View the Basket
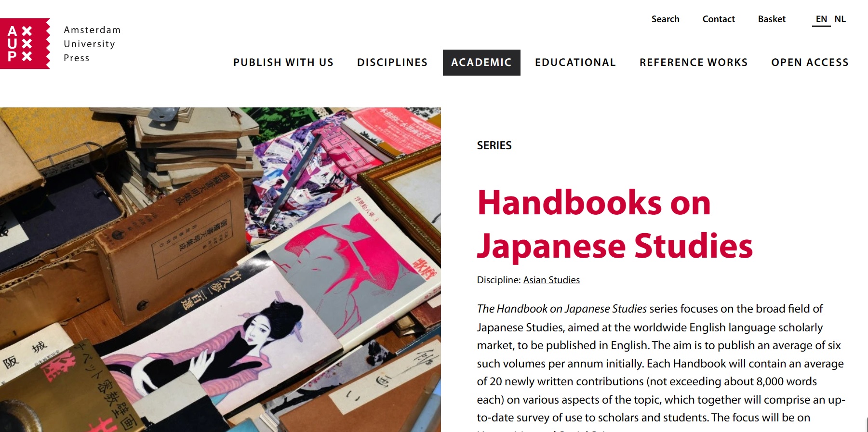The width and height of the screenshot is (868, 432). pyautogui.click(x=772, y=19)
